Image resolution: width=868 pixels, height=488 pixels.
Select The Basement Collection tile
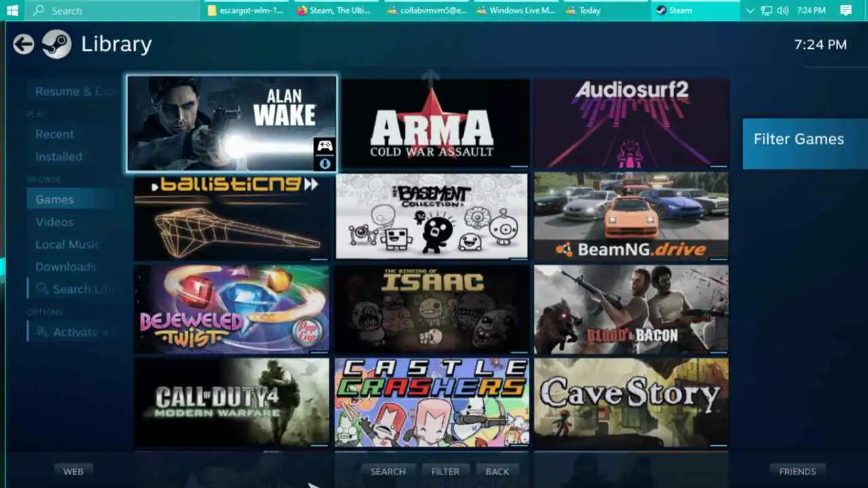(x=431, y=217)
